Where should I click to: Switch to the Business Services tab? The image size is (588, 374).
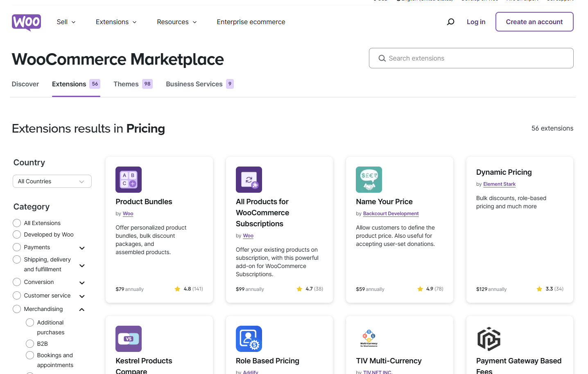(200, 84)
